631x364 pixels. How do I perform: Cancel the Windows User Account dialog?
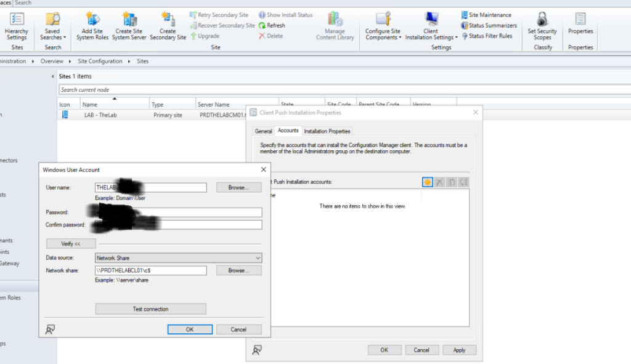click(238, 330)
